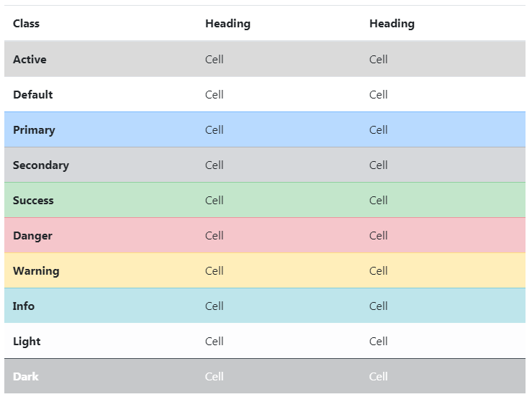Click the Dark row label
This screenshot has height=402, width=532.
(x=26, y=377)
